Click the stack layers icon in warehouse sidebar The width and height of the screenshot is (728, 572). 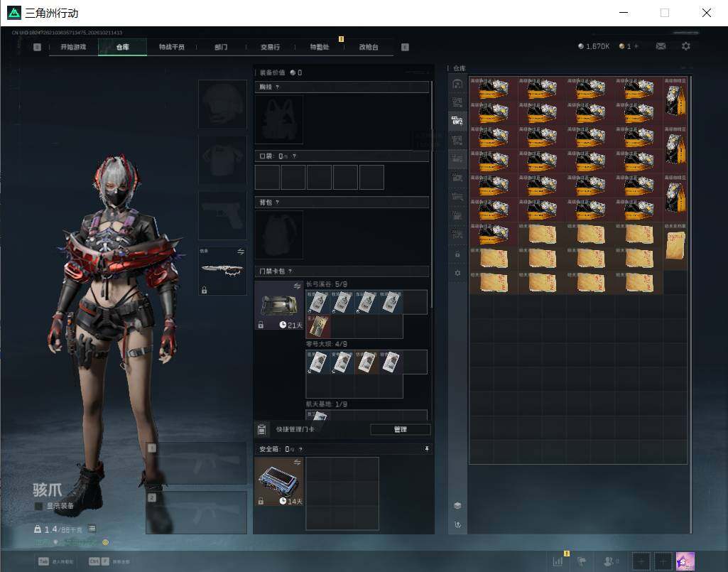457,505
